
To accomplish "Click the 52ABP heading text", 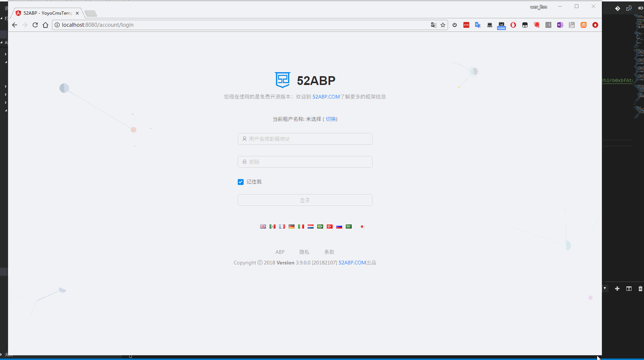I will tap(316, 81).
